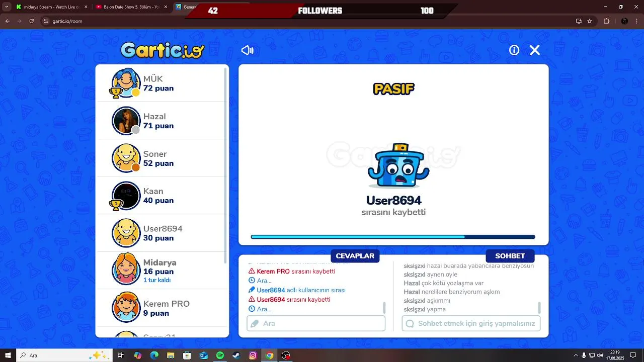Click the install app icon in address bar
644x362 pixels.
pyautogui.click(x=579, y=21)
